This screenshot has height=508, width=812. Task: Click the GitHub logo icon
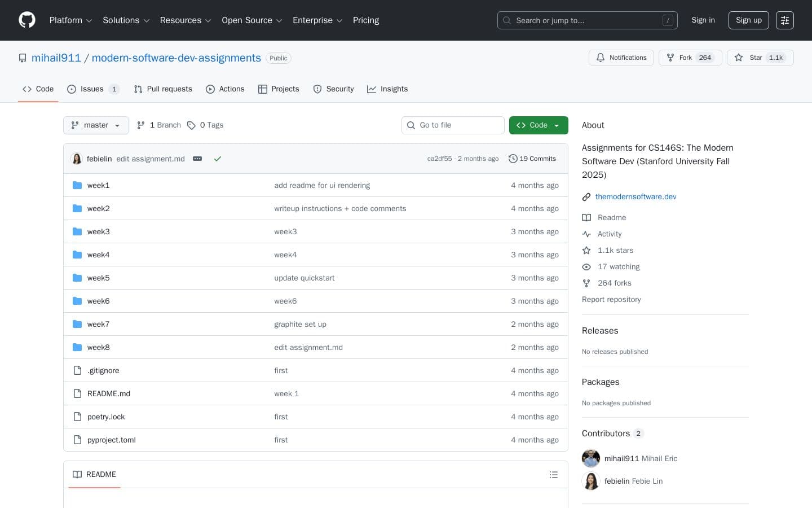click(27, 20)
